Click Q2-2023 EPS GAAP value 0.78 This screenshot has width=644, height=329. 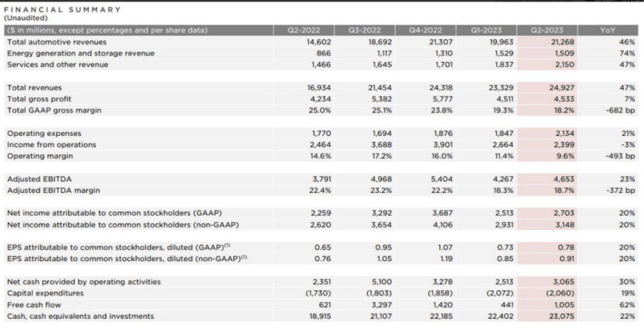click(x=566, y=247)
